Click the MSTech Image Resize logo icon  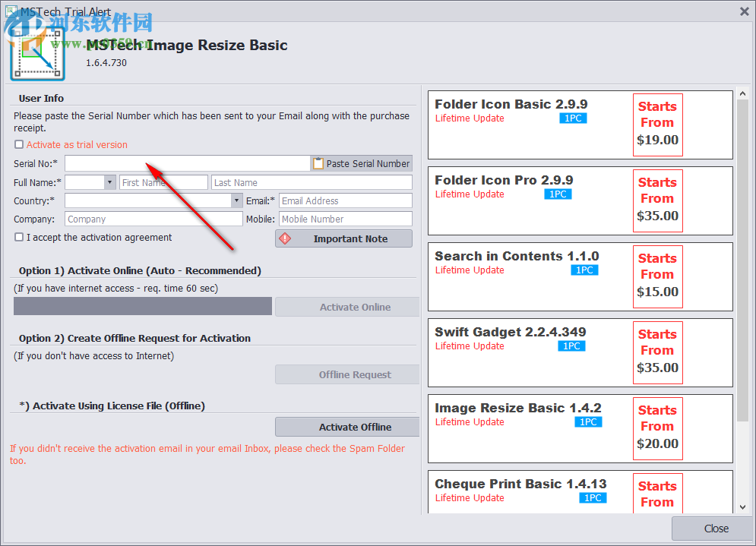37,54
